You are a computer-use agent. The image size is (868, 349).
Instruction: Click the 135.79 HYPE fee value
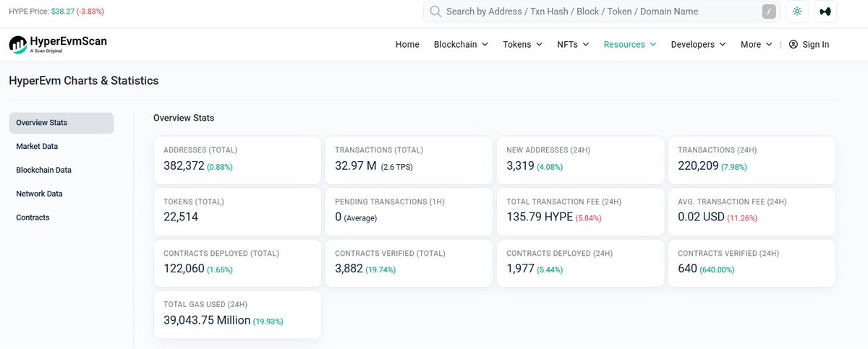(540, 217)
